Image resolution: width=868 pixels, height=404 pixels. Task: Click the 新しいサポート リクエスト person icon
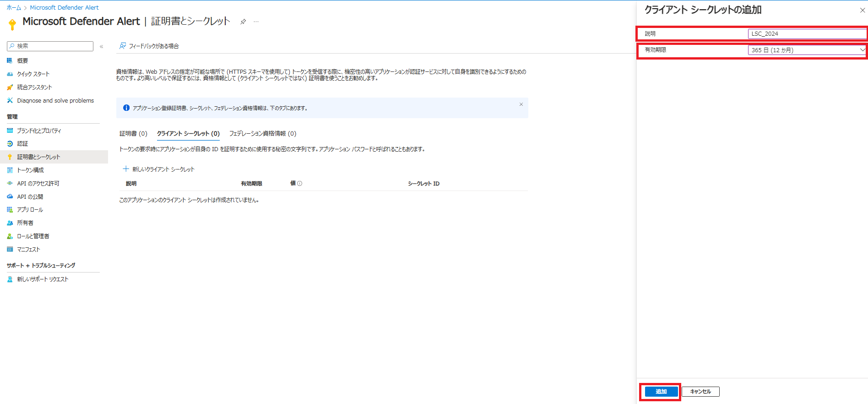10,279
